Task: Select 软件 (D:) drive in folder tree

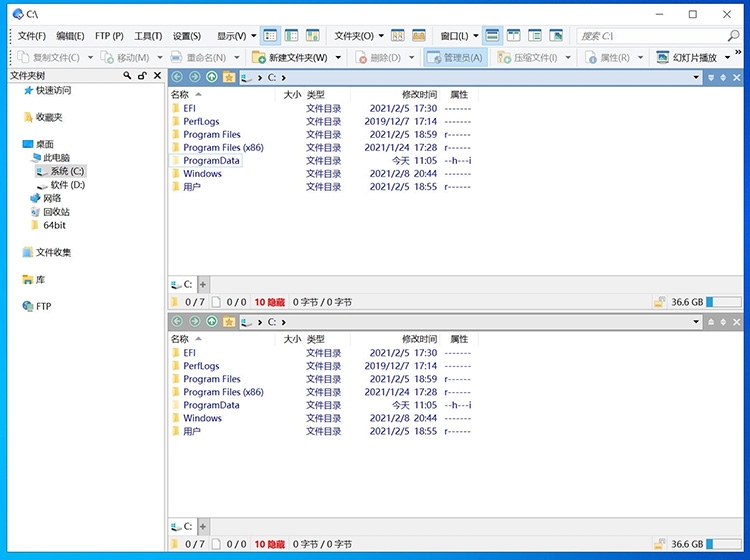Action: click(67, 185)
